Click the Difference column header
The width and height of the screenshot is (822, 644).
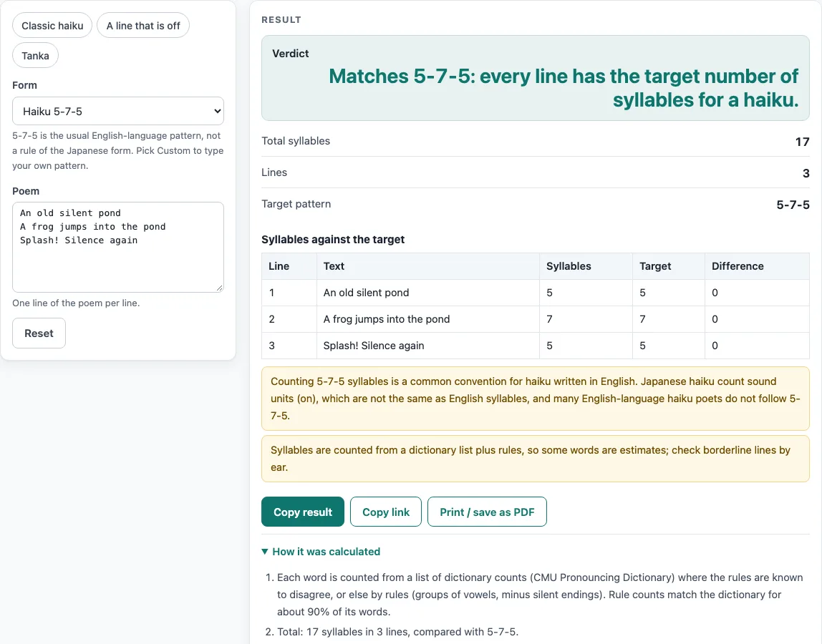tap(757, 266)
